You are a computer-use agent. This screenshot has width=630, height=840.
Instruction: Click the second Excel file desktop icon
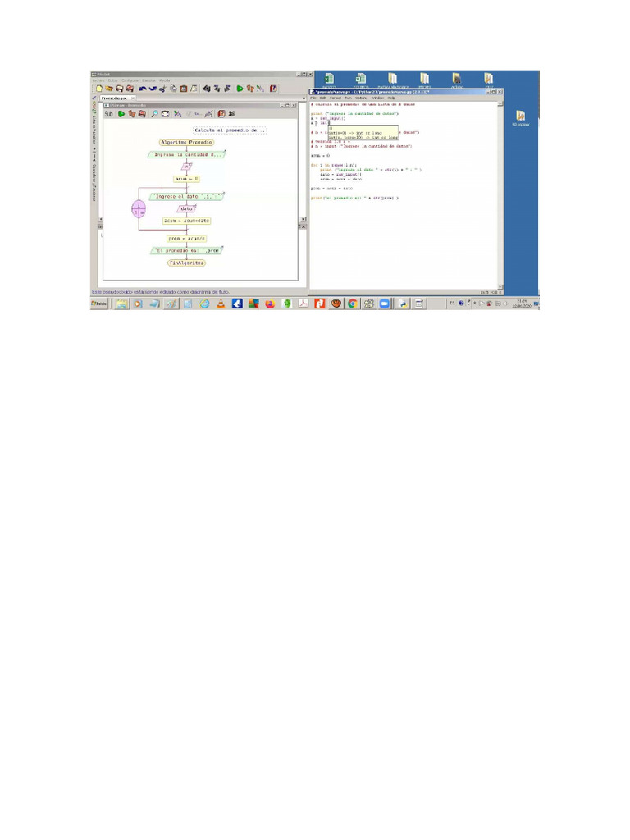pos(361,80)
